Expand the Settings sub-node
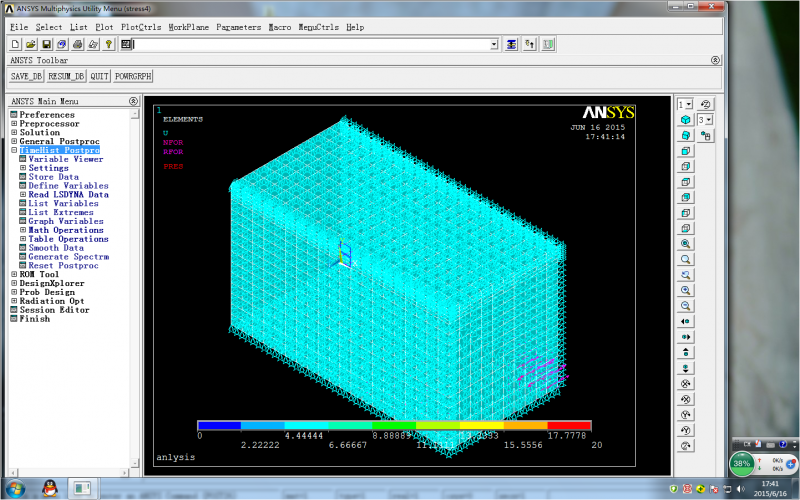Screen dimensions: 800x500 pyautogui.click(x=23, y=168)
